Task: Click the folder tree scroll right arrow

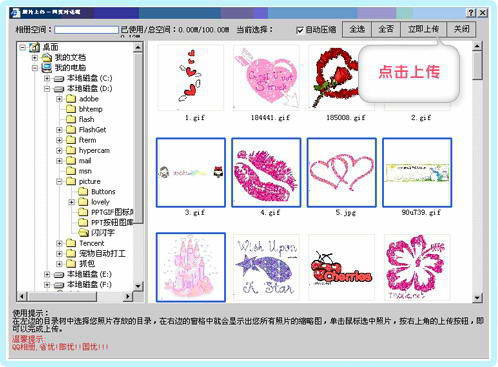Action: [128, 296]
